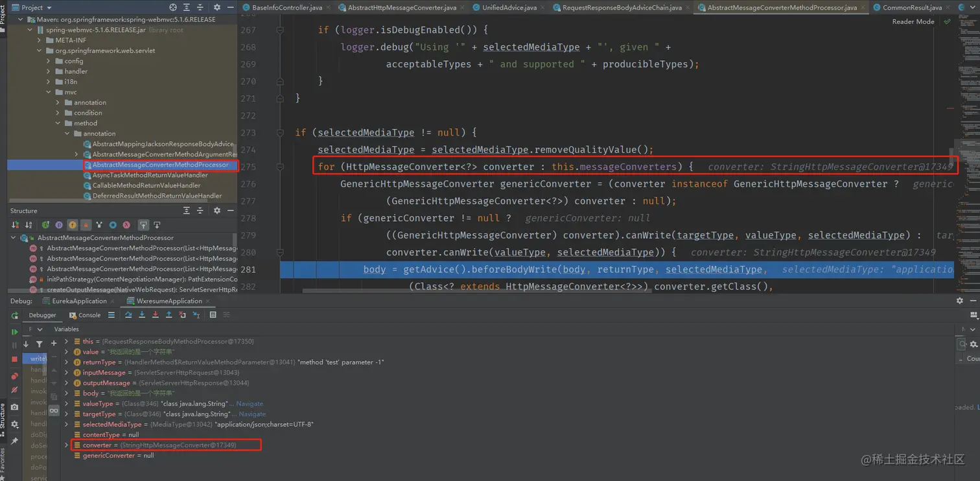Click the Step Into debugger icon

[142, 315]
